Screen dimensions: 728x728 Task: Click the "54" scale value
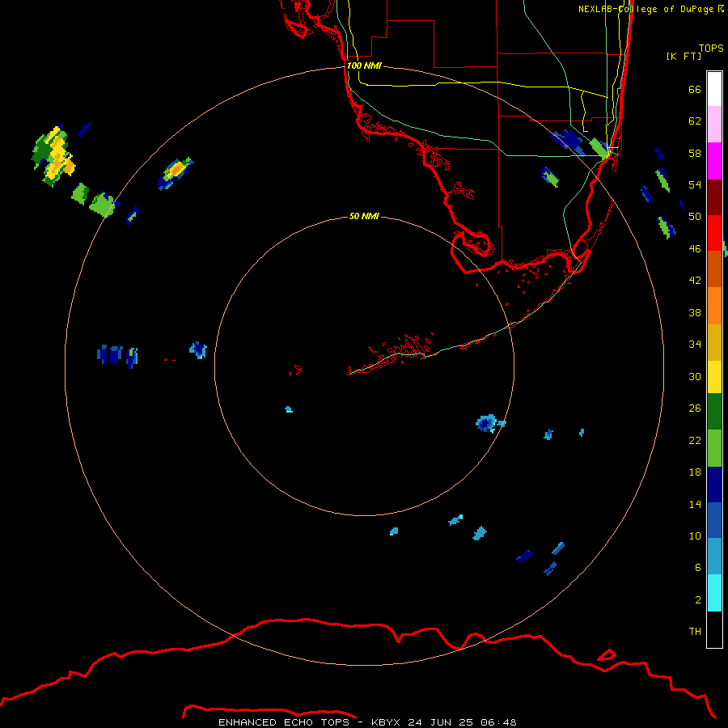point(695,184)
